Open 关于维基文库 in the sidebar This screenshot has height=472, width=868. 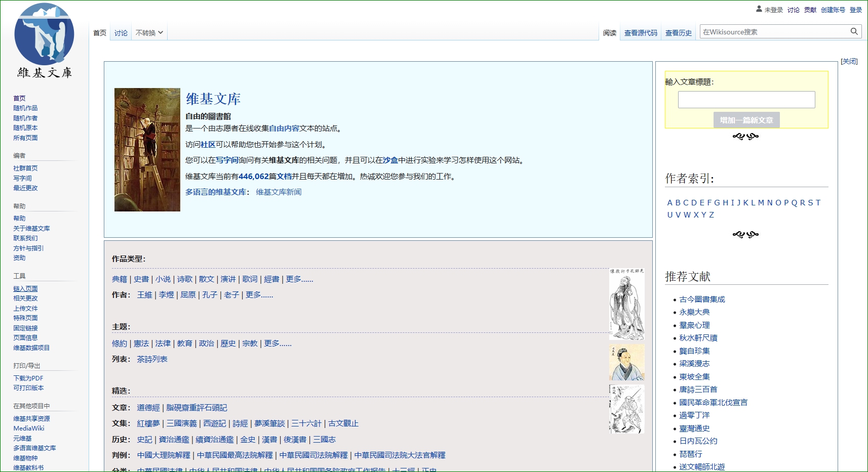pos(31,228)
